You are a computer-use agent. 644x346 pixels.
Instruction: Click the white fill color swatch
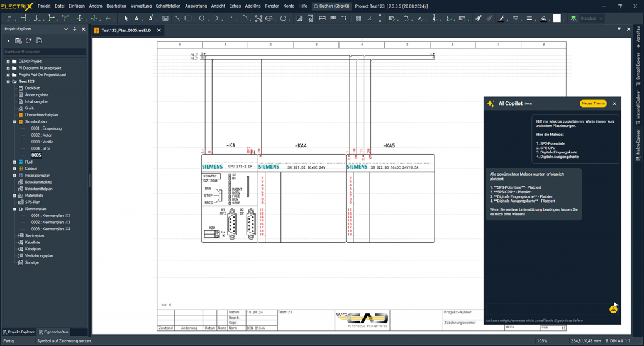point(557,18)
